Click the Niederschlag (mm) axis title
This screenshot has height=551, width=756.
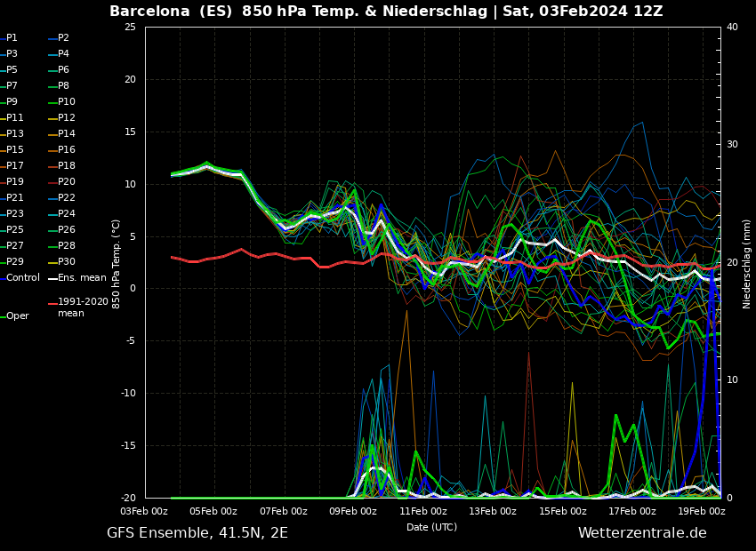[x=746, y=264]
